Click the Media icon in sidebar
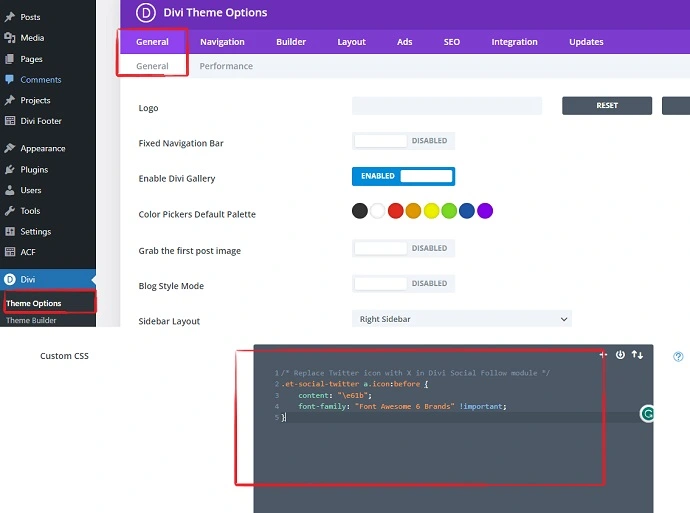 click(x=10, y=38)
